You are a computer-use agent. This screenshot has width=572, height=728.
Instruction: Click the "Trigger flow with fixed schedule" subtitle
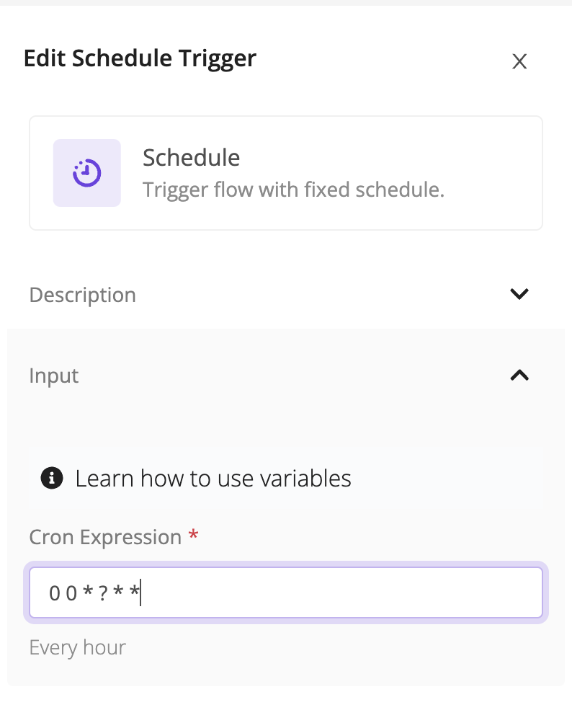click(293, 190)
